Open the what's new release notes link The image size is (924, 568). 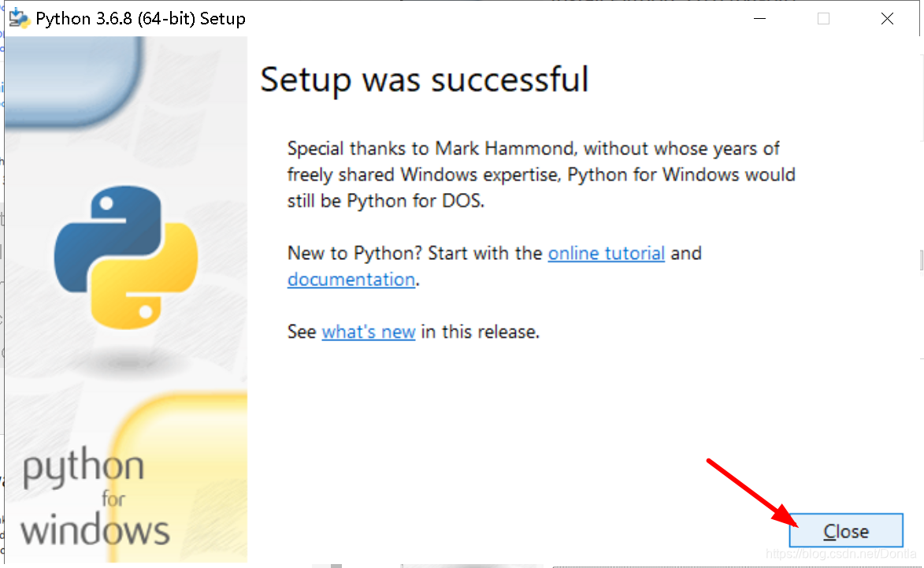(368, 332)
